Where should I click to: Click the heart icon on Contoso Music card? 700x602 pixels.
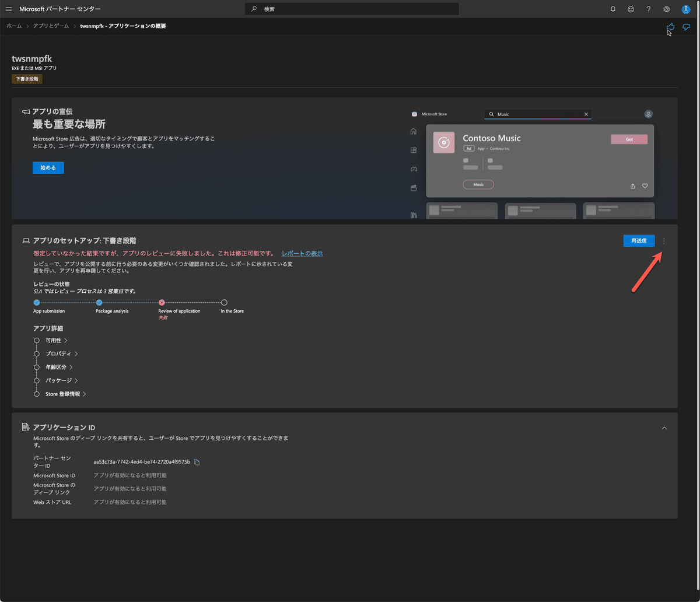pos(645,185)
